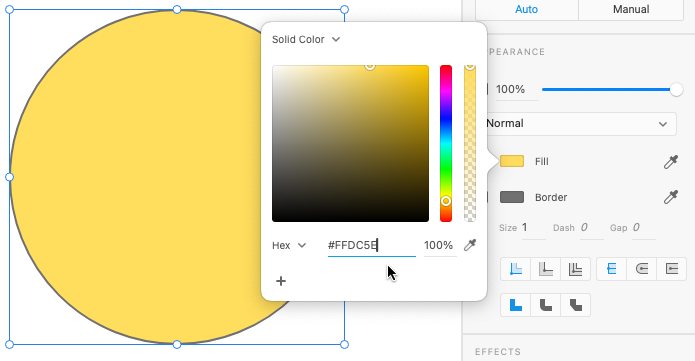
Task: Switch to the Manual tab
Action: [631, 9]
